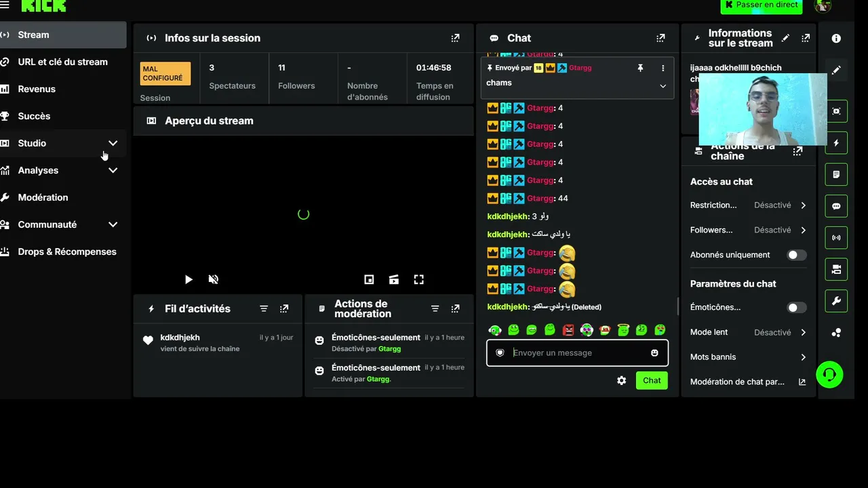Open the Mots bannis setting

[749, 357]
